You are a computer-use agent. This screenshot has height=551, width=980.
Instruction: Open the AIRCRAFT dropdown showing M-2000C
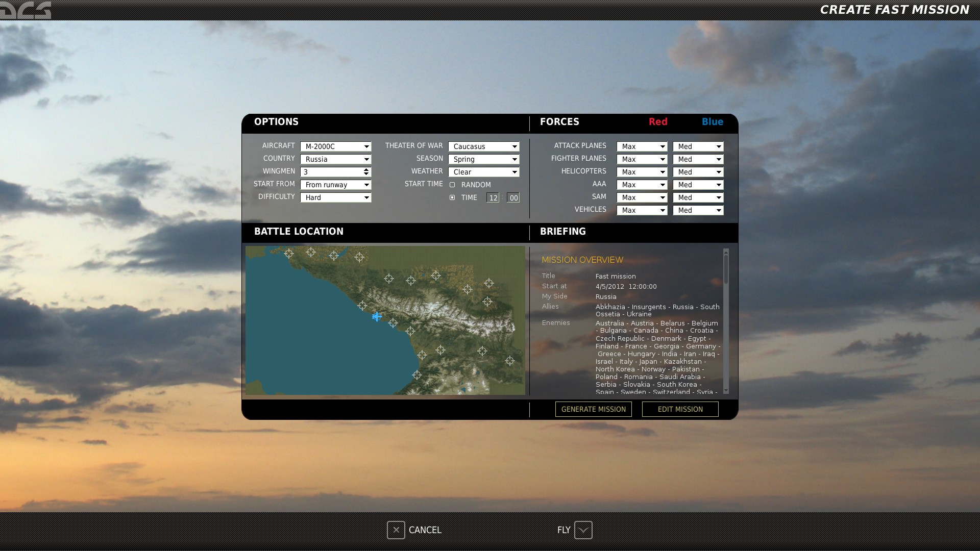tap(336, 146)
